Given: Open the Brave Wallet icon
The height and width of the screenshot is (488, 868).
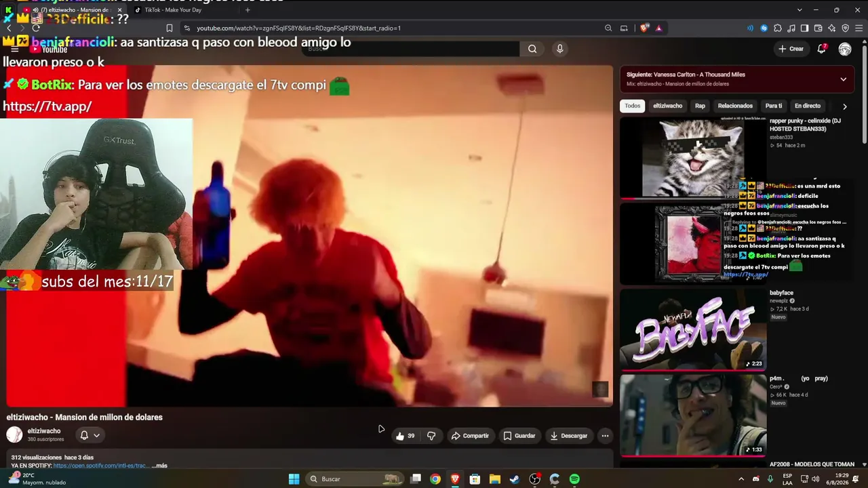Looking at the screenshot, I should 818,28.
